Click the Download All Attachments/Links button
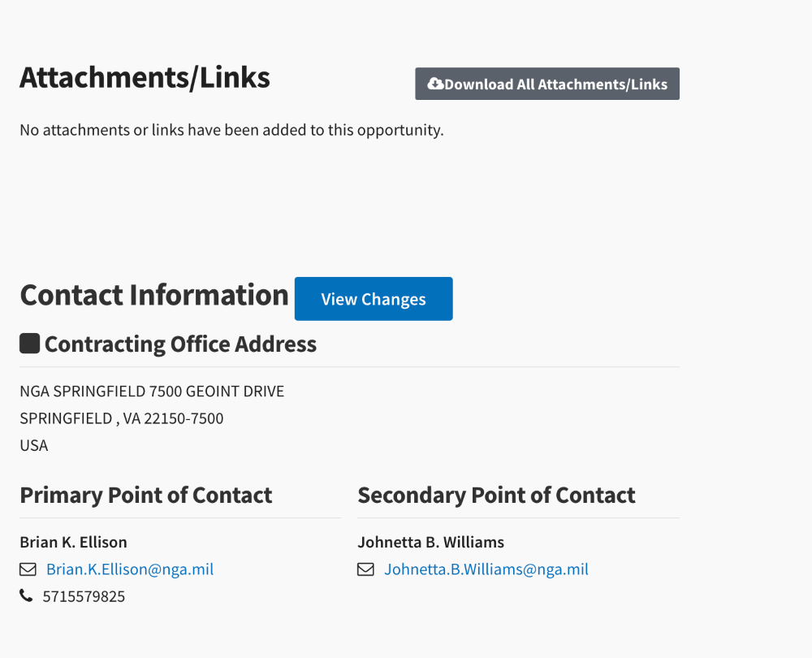The image size is (812, 658). (x=546, y=84)
